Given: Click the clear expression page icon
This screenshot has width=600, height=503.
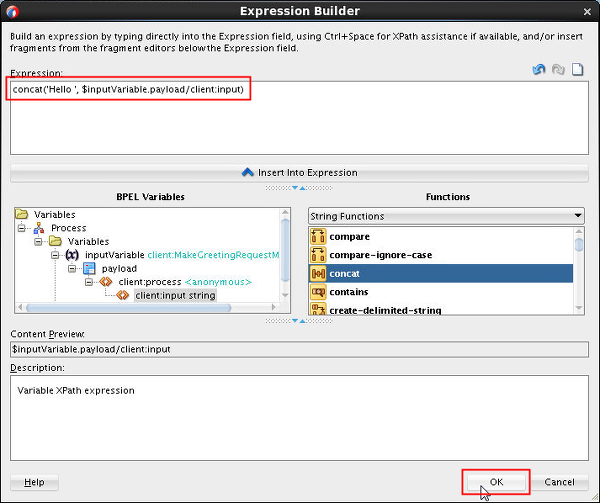Looking at the screenshot, I should pyautogui.click(x=577, y=70).
